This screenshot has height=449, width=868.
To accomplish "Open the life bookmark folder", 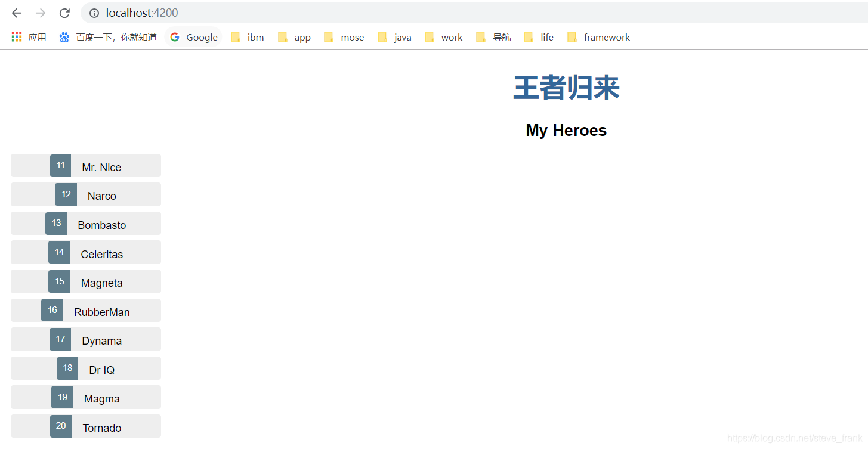I will pos(539,37).
